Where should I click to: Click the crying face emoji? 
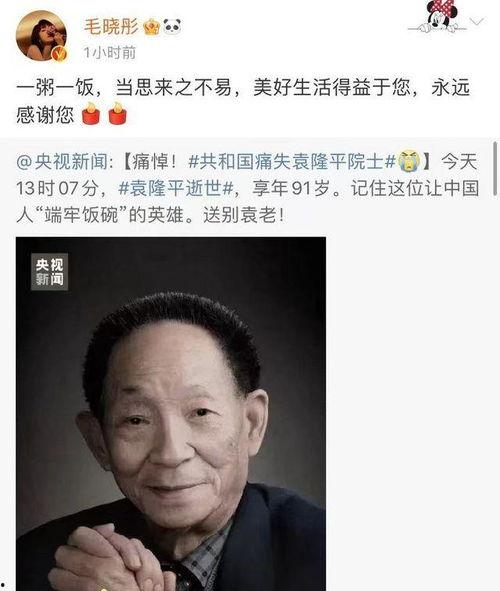pyautogui.click(x=409, y=161)
